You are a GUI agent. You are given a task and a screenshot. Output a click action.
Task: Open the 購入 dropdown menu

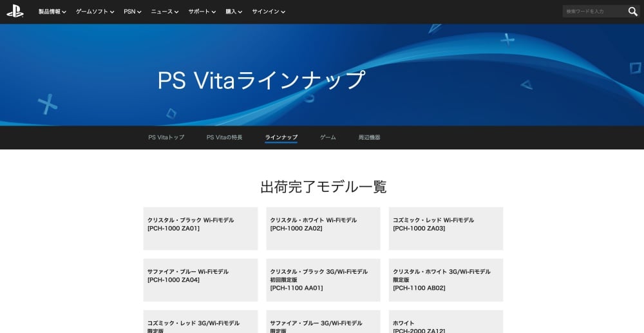[x=234, y=12]
